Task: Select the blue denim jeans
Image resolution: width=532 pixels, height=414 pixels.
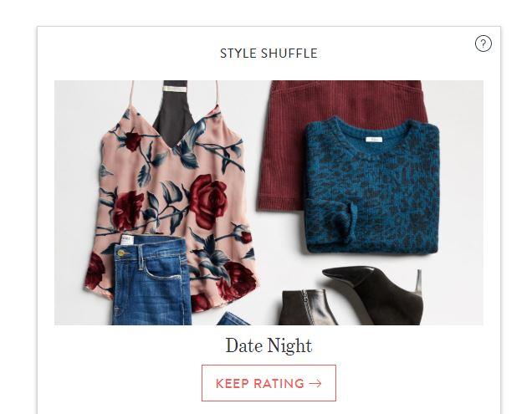Action: 151,280
